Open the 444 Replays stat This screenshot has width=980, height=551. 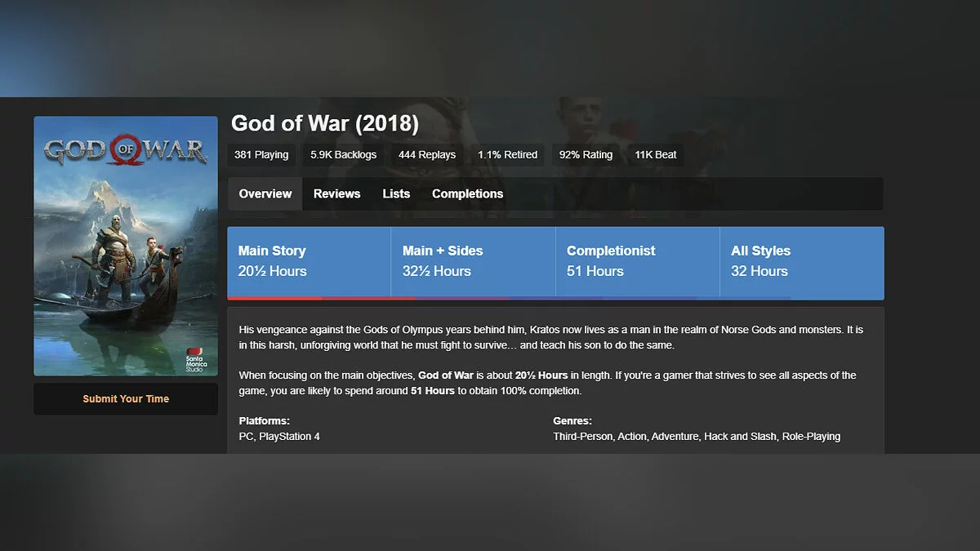(427, 155)
